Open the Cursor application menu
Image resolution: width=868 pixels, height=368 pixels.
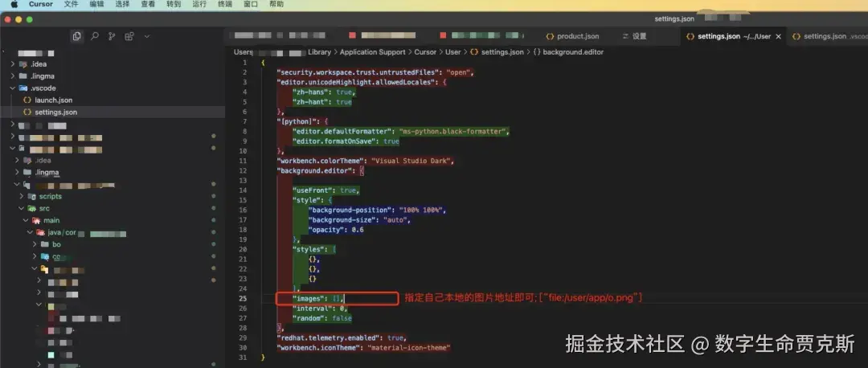click(x=41, y=4)
